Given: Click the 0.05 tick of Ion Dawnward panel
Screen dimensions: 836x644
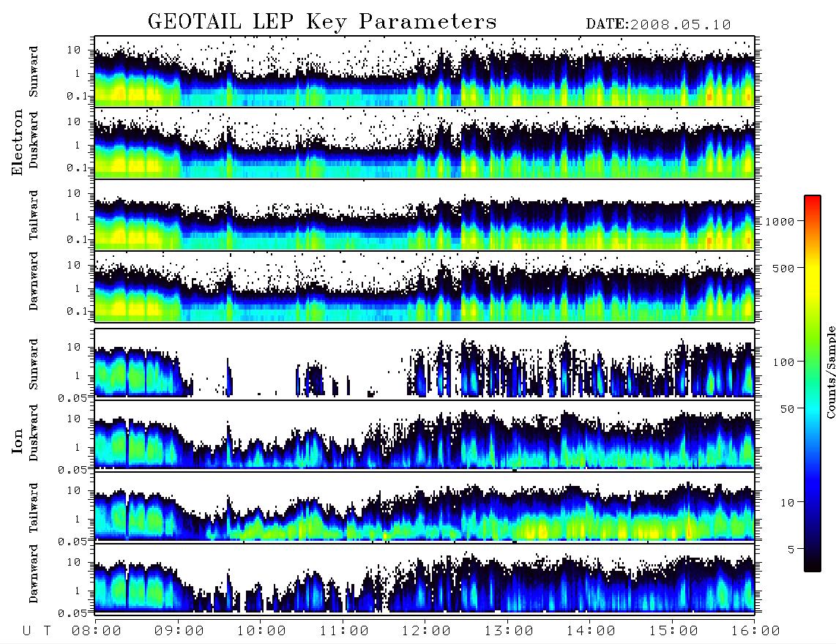Looking at the screenshot, I should coord(74,613).
